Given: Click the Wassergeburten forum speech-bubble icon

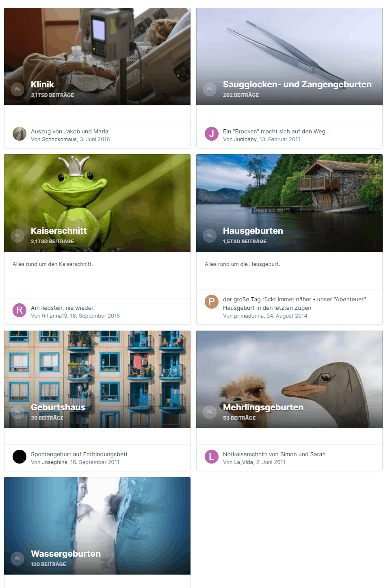Looking at the screenshot, I should pos(17,559).
